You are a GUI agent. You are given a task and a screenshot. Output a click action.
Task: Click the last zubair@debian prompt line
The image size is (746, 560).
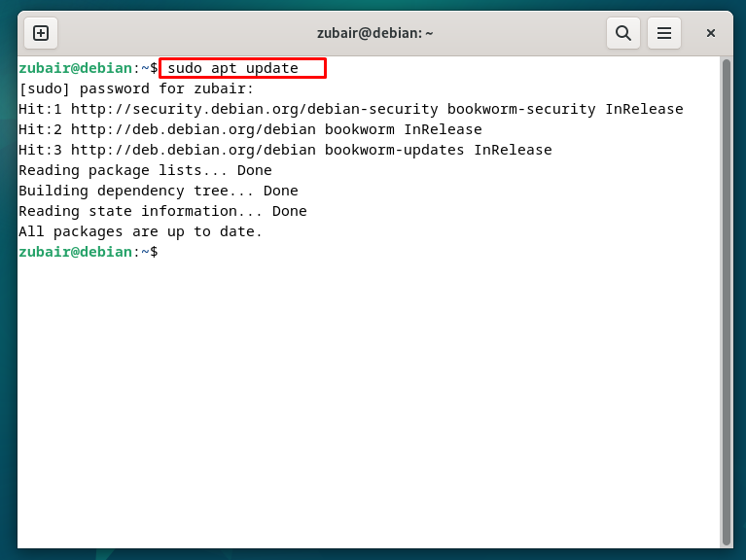(x=89, y=252)
